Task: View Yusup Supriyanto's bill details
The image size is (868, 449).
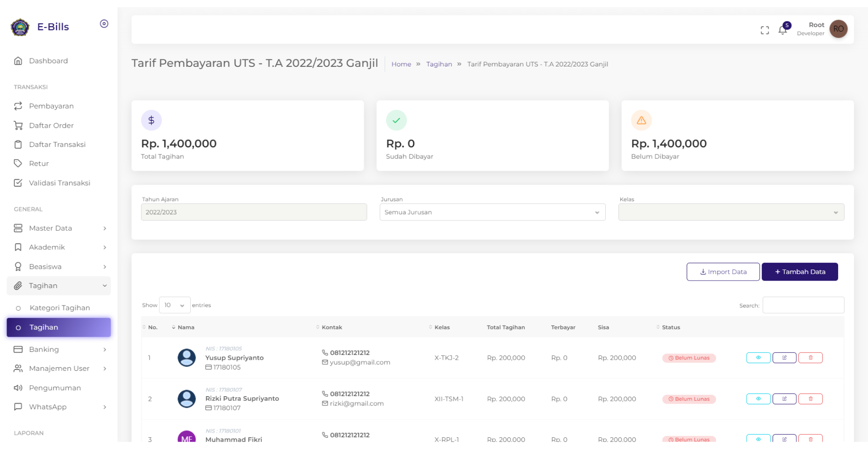Action: 758,358
